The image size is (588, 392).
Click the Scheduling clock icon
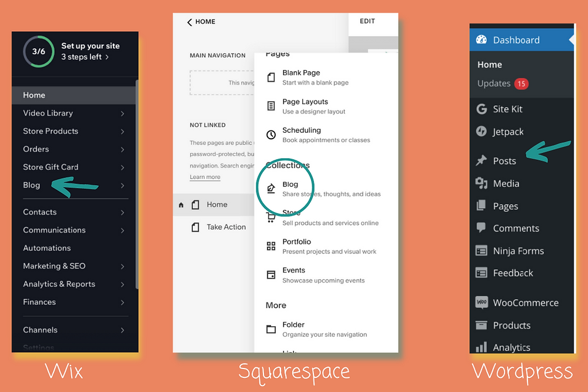point(270,135)
